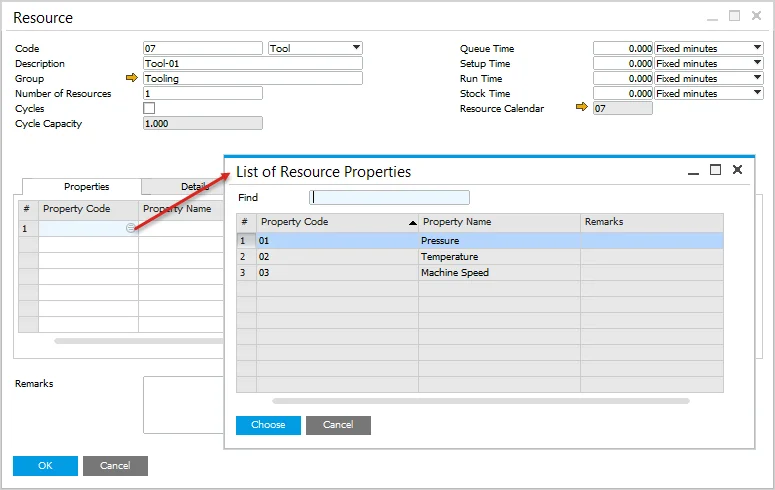The width and height of the screenshot is (775, 490).
Task: Click row number 3 header in list
Action: click(246, 272)
